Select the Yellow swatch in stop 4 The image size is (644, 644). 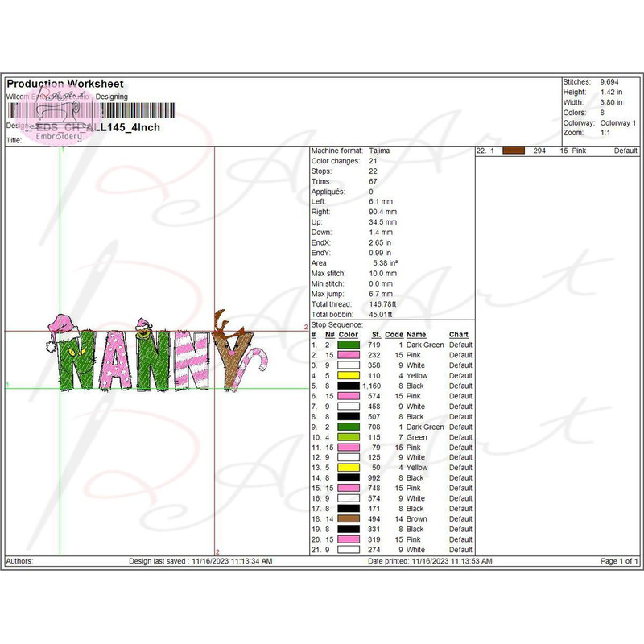(348, 376)
